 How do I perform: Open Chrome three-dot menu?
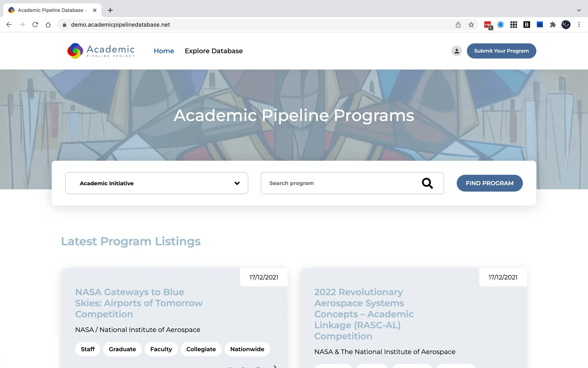click(x=579, y=24)
